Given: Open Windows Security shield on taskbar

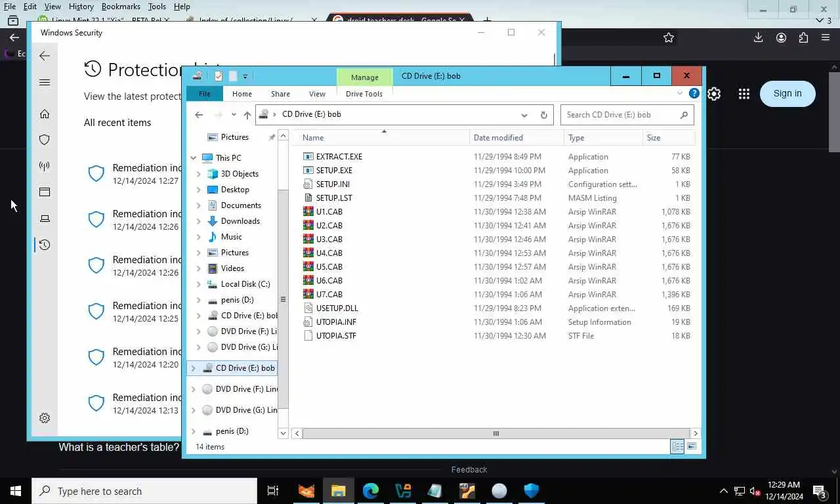Looking at the screenshot, I should click(531, 491).
